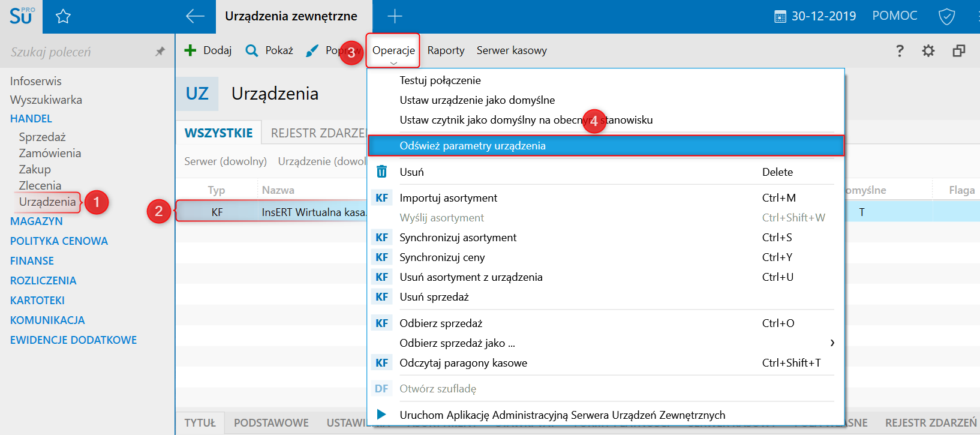The height and width of the screenshot is (435, 980).
Task: Open Zamówienia under HANDEL
Action: tap(50, 153)
